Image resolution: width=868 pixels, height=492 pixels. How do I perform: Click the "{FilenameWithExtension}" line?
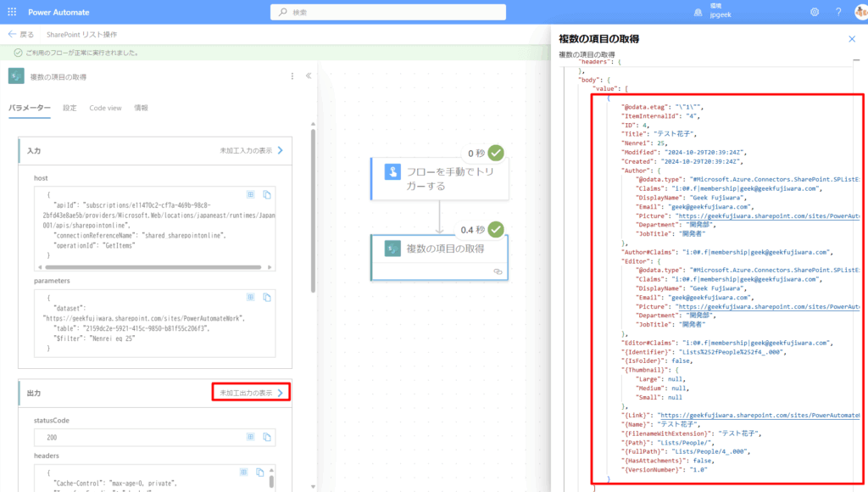(x=692, y=433)
